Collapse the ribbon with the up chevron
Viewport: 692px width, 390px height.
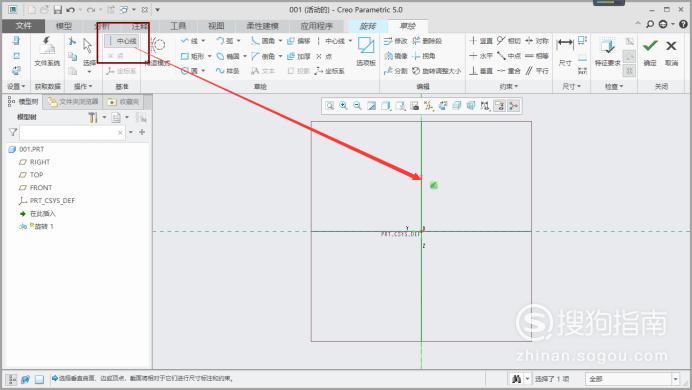point(638,23)
